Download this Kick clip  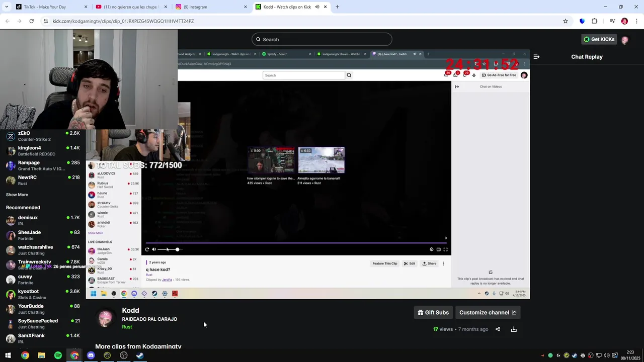point(514,329)
